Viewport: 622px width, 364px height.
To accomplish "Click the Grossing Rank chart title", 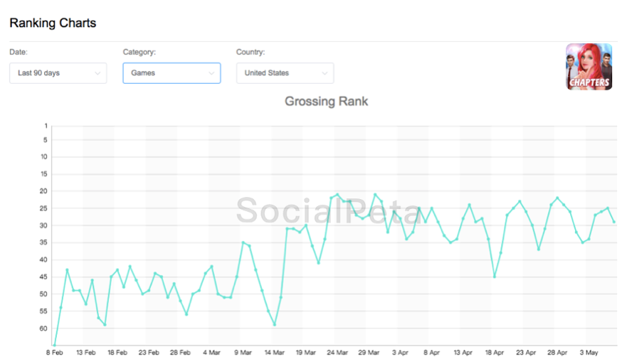I will [326, 101].
